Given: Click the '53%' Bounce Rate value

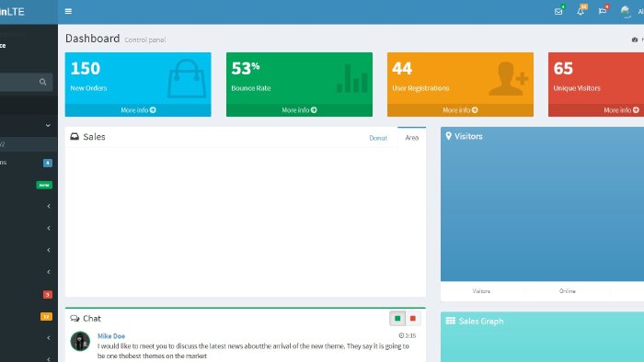Looking at the screenshot, I should tap(246, 68).
